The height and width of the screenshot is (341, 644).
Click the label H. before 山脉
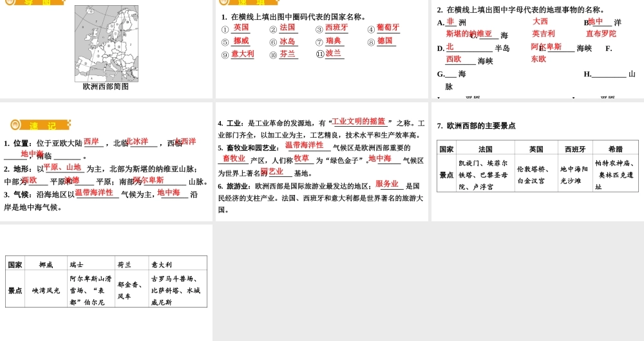[x=587, y=74]
